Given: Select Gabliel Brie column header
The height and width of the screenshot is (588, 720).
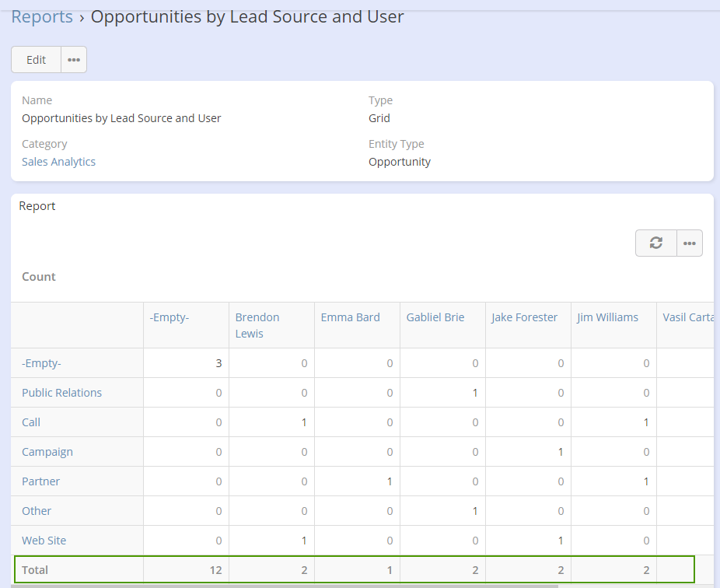Looking at the screenshot, I should [x=435, y=317].
